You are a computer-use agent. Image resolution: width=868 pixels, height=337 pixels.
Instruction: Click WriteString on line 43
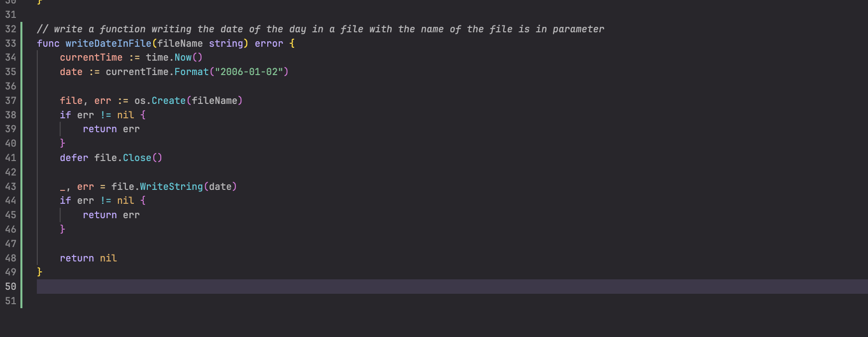(x=171, y=187)
